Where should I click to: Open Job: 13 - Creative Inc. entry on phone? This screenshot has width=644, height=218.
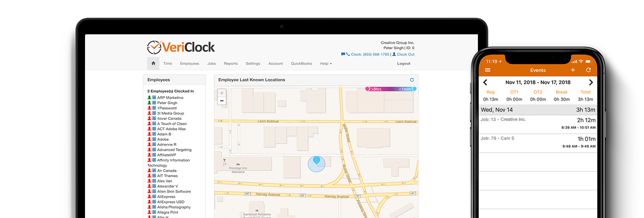538,124
